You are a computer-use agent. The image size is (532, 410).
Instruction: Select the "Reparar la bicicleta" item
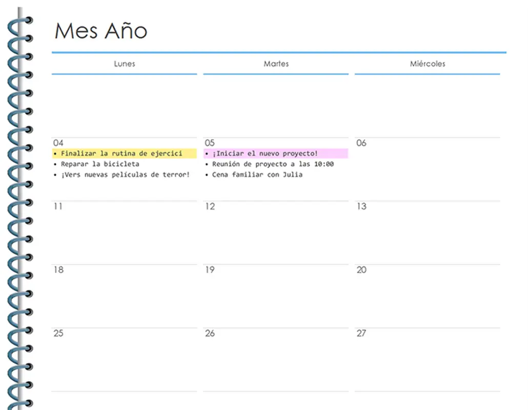pos(100,164)
